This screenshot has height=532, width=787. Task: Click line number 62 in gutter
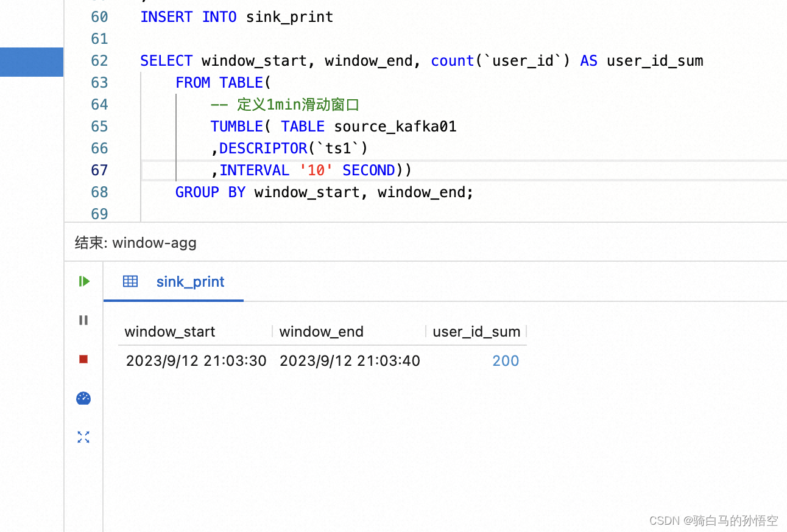click(99, 61)
